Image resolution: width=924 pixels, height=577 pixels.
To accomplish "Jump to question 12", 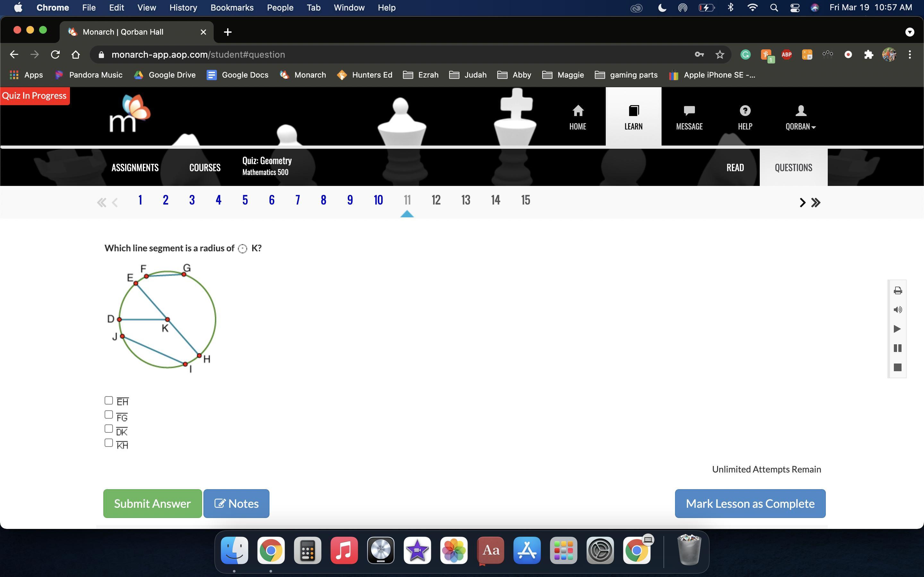I will [x=436, y=200].
